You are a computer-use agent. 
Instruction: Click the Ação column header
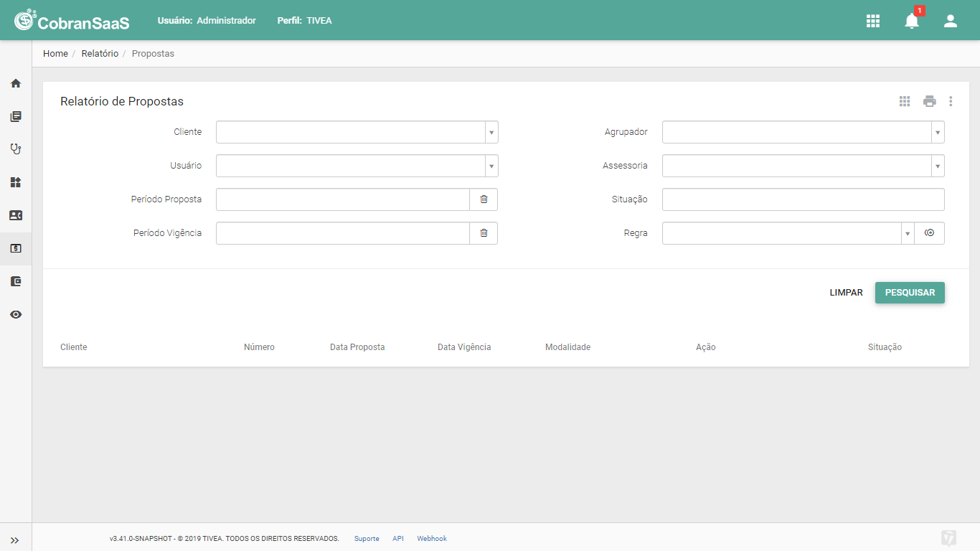[x=706, y=347]
